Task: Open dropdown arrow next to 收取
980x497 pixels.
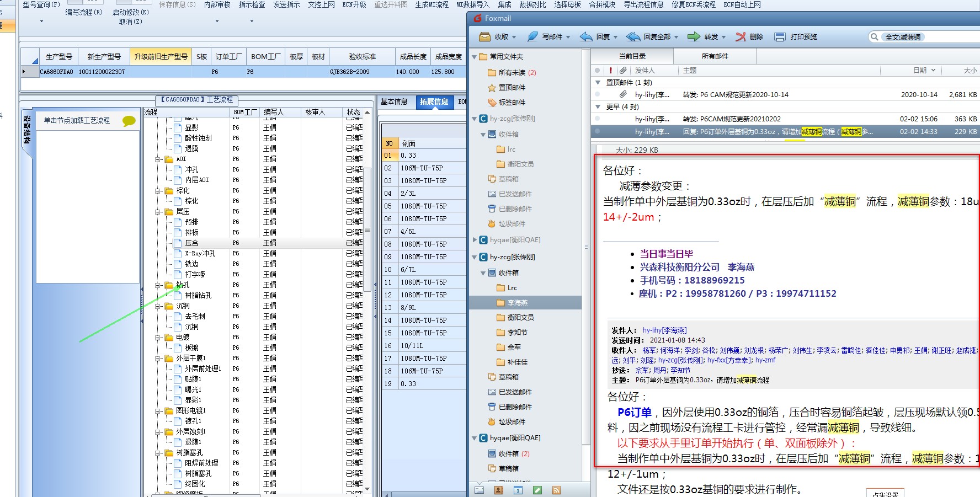Action: (514, 38)
